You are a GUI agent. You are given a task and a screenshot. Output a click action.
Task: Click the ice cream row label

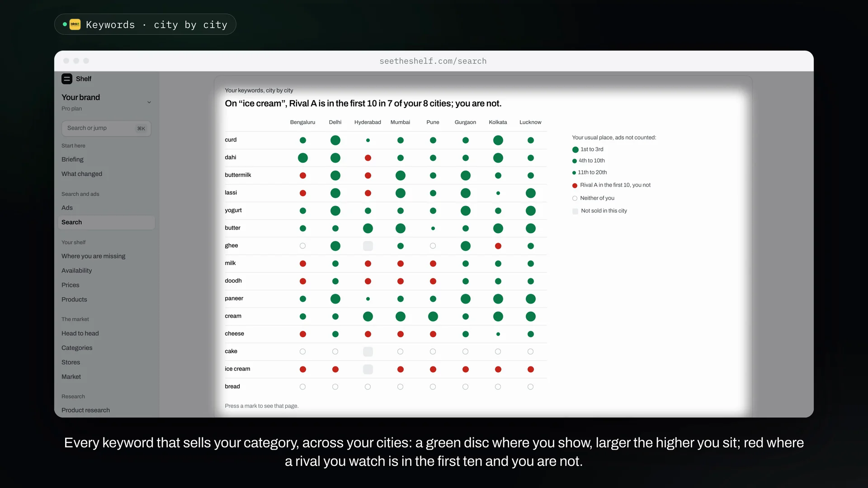[237, 369]
